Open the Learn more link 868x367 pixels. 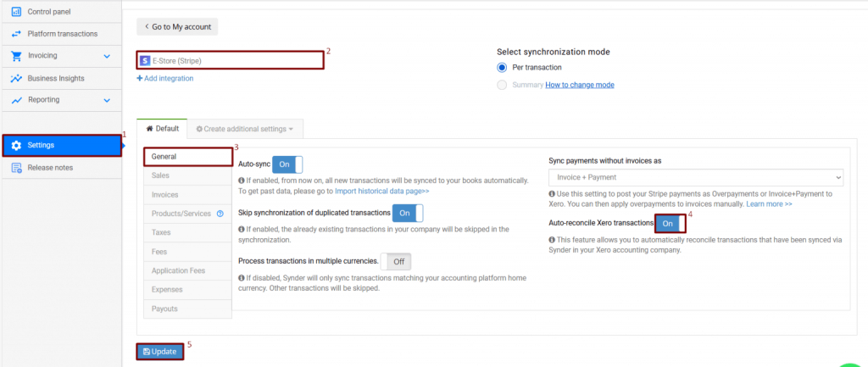pyautogui.click(x=769, y=204)
